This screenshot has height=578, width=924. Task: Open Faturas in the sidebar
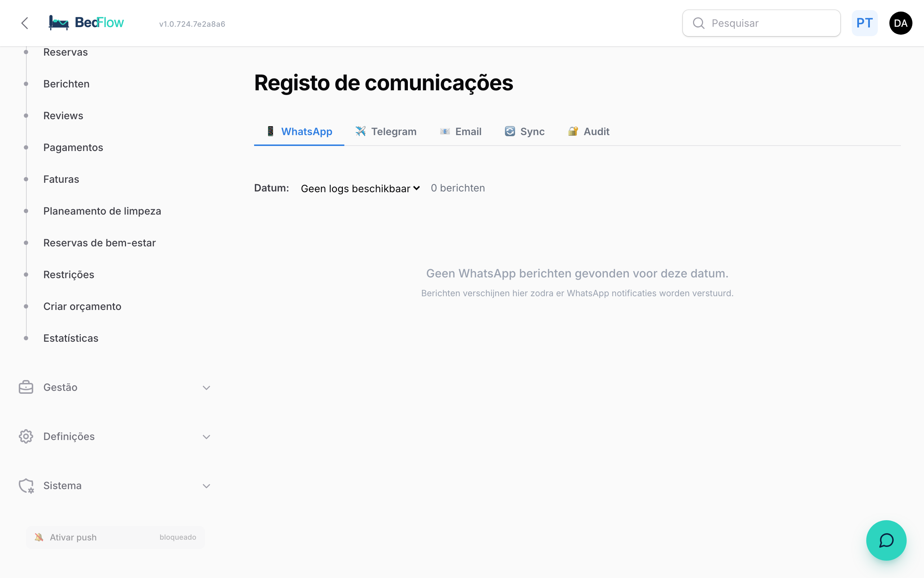point(61,179)
